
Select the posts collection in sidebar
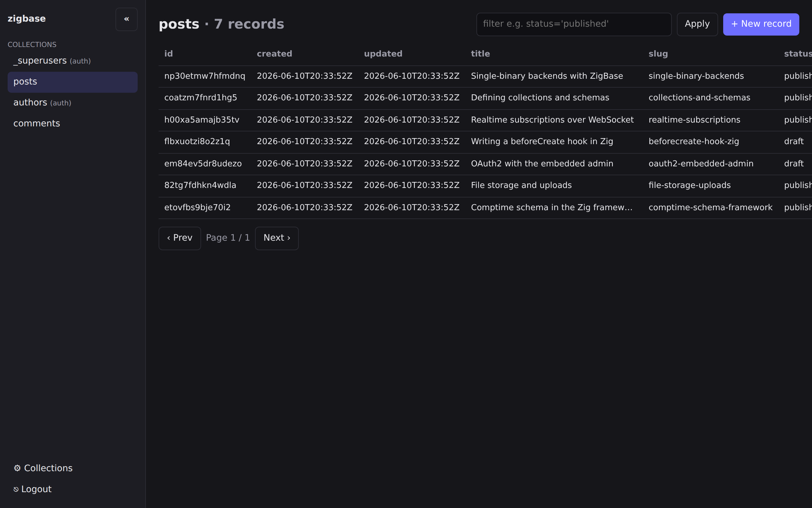coord(72,82)
